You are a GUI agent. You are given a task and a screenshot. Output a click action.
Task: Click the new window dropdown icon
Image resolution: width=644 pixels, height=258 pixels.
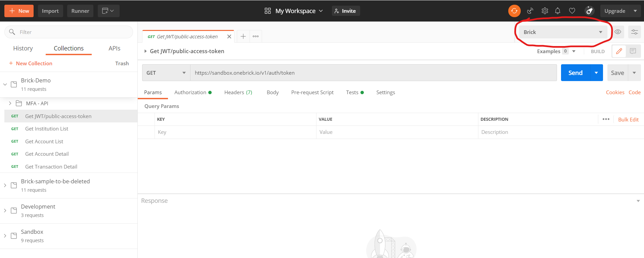[109, 11]
